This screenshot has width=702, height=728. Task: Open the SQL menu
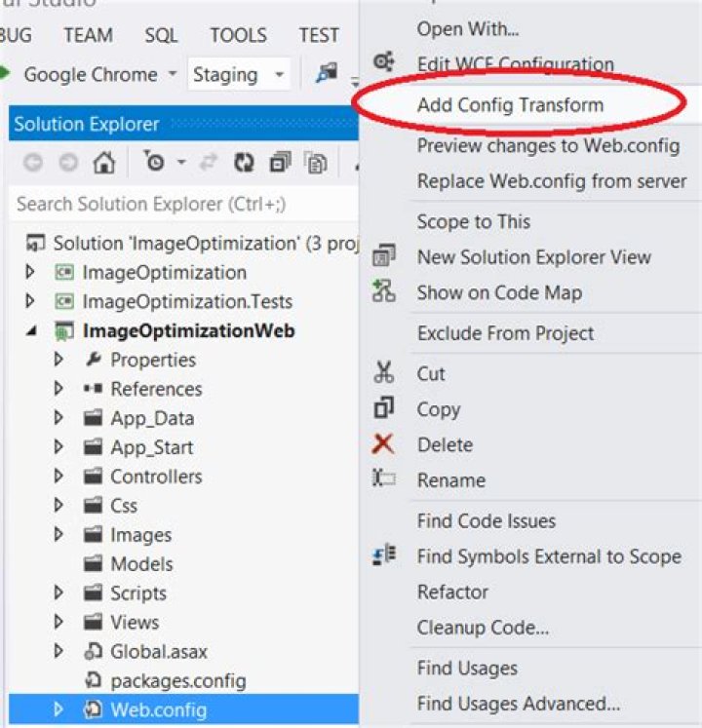[161, 35]
